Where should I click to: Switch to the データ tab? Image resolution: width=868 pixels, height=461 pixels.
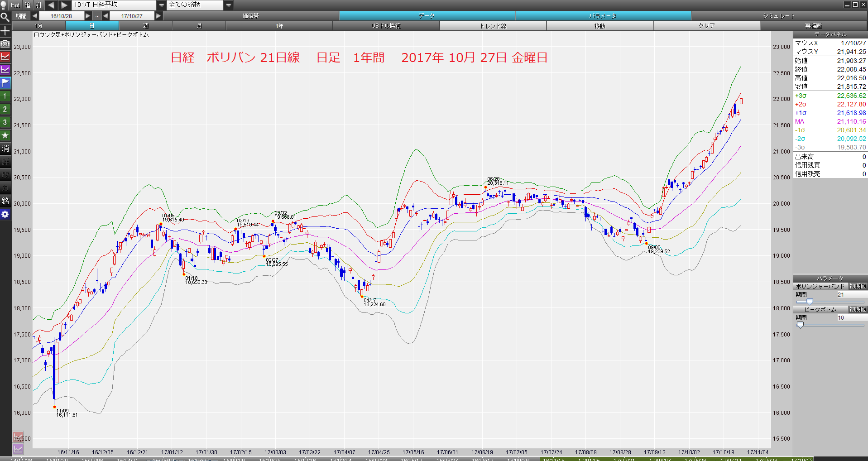[x=427, y=16]
